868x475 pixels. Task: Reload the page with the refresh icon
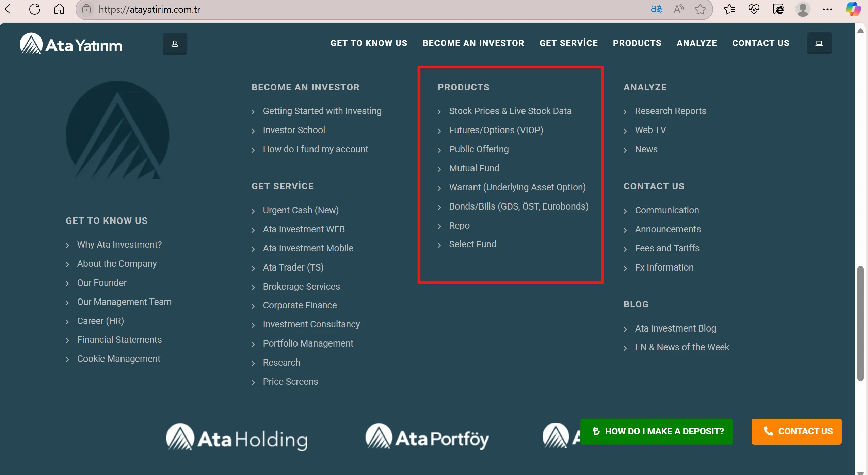click(35, 9)
